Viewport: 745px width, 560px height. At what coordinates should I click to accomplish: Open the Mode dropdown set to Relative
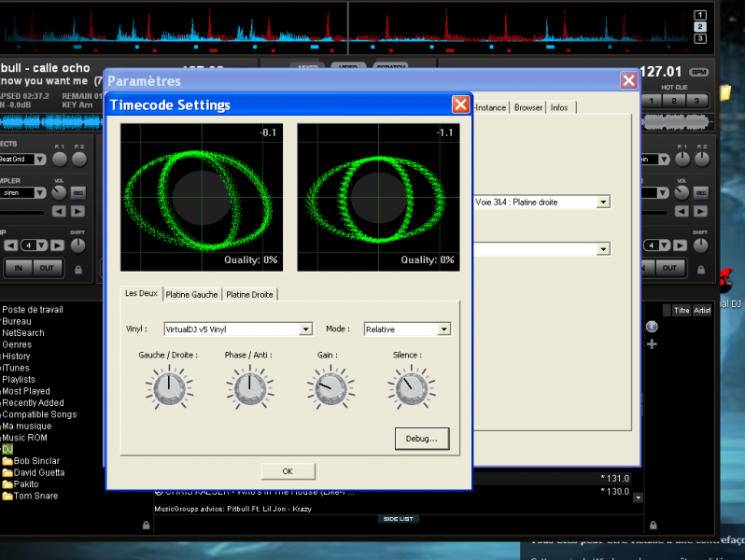click(444, 329)
